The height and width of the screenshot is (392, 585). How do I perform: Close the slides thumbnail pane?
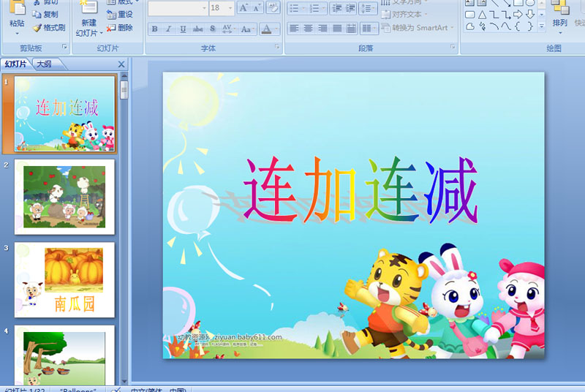click(121, 64)
